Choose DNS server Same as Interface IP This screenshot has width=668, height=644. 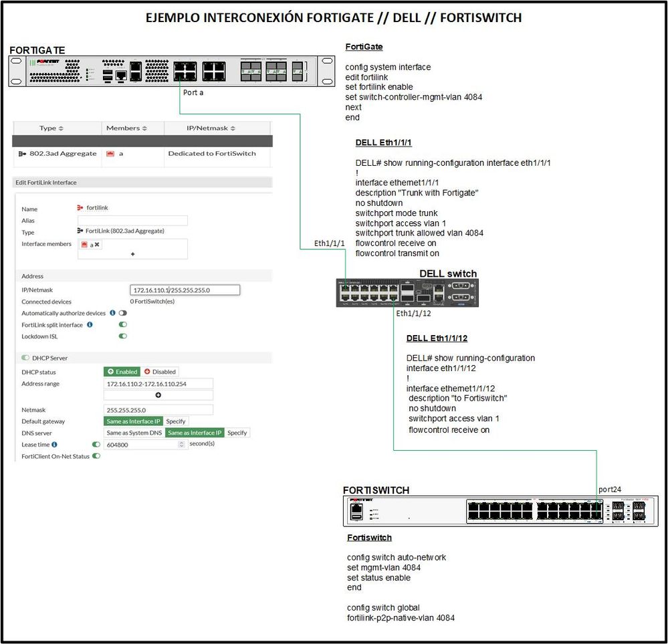195,433
